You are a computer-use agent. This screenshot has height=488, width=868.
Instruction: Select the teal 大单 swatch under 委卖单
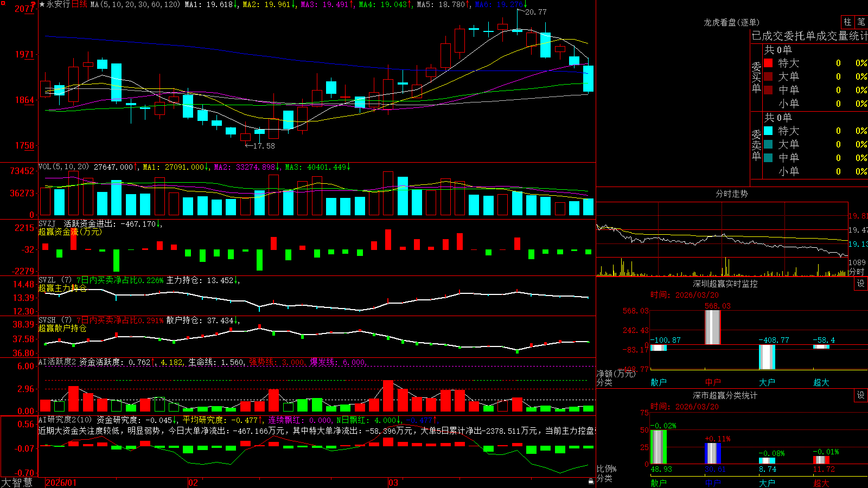(768, 144)
